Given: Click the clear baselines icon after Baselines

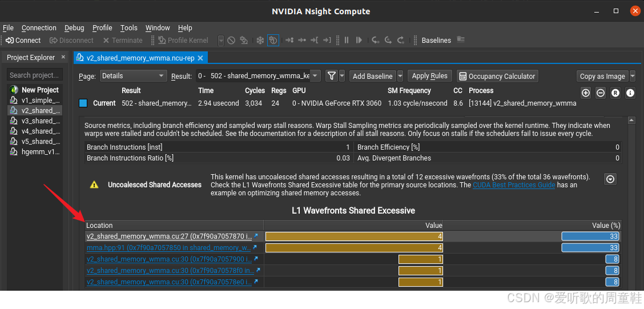Looking at the screenshot, I should point(460,40).
